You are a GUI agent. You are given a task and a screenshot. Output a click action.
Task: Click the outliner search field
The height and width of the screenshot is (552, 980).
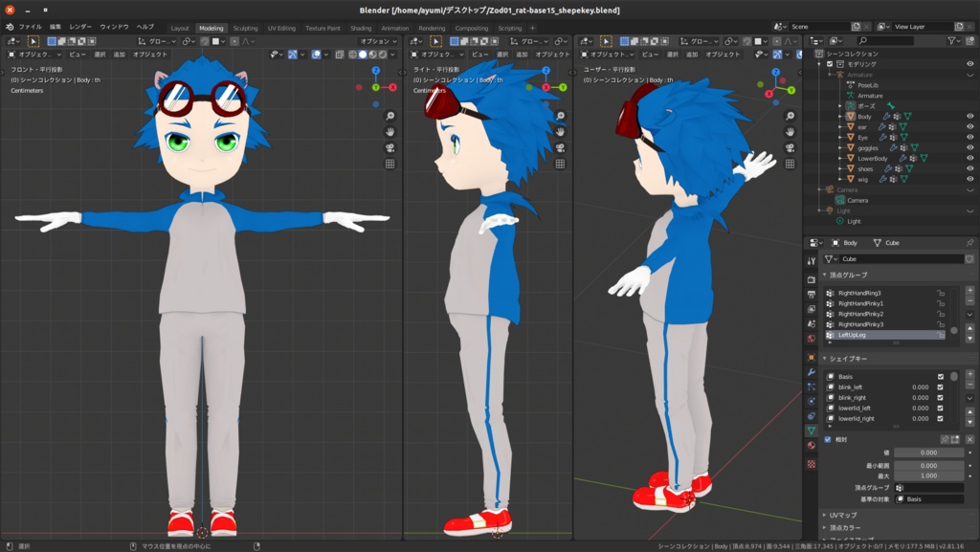[x=885, y=41]
